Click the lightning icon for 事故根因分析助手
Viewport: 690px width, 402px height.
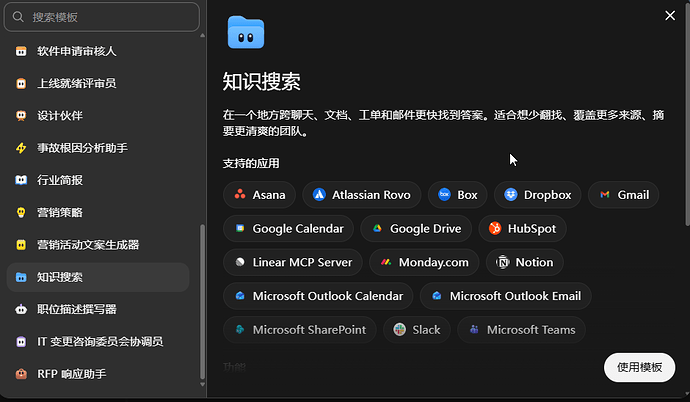pyautogui.click(x=21, y=148)
